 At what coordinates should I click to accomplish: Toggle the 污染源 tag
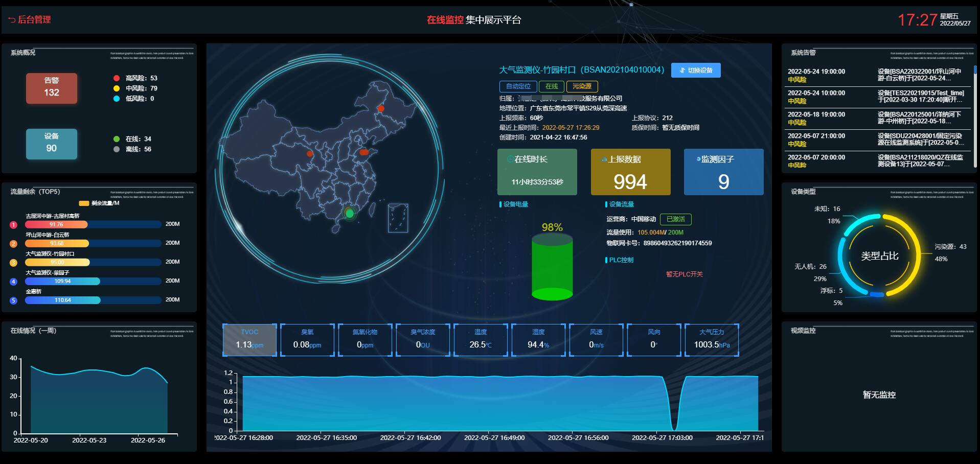point(582,86)
